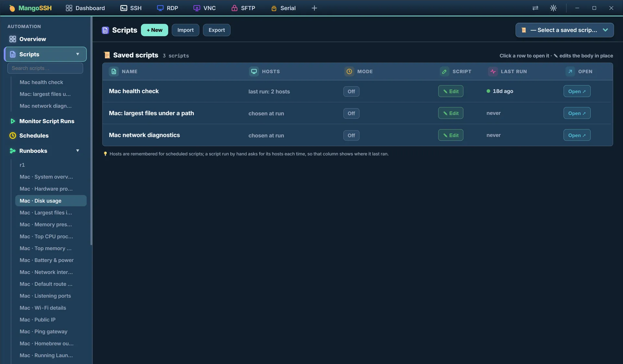This screenshot has width=623, height=364.
Task: Toggle Off mode for Mac: largest files row
Action: click(x=351, y=113)
